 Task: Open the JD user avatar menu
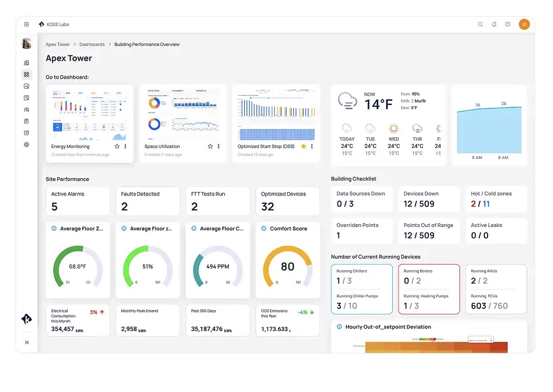[x=524, y=24]
